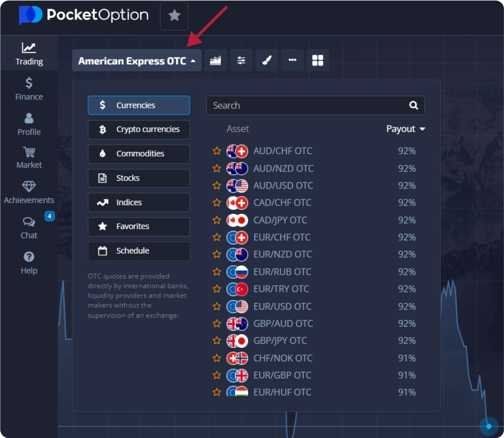This screenshot has height=438, width=504.
Task: Favorite AUD/CHF OTC with its star
Action: [x=217, y=151]
